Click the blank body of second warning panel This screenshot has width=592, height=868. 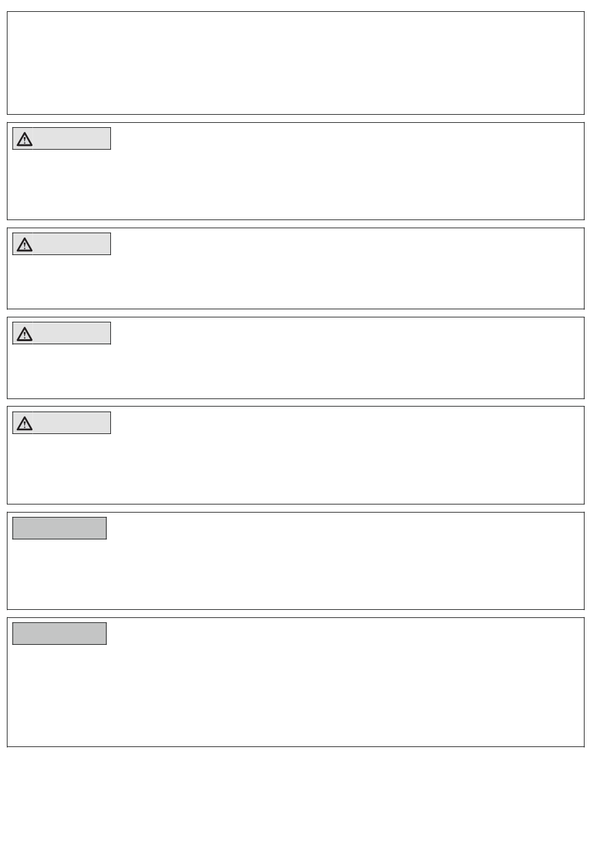pos(295,281)
